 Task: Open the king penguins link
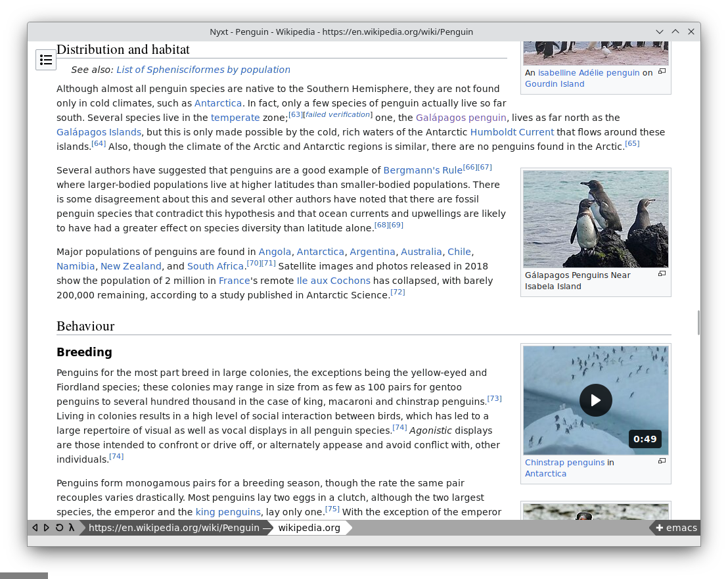pos(228,512)
